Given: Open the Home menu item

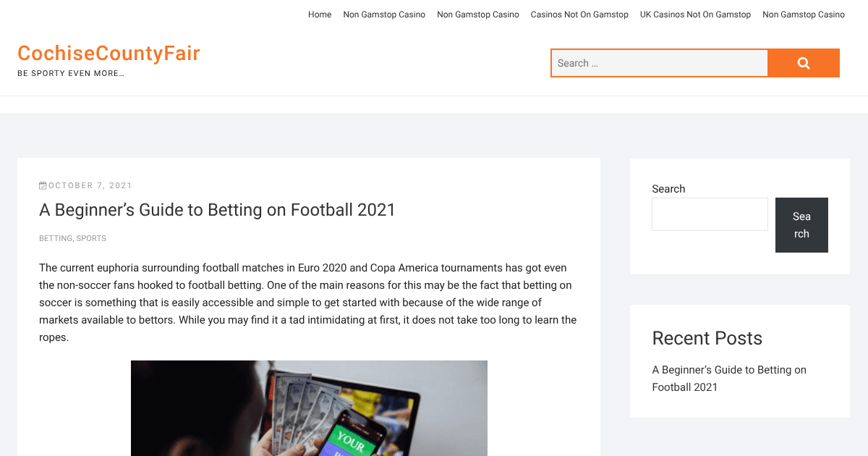Looking at the screenshot, I should [320, 14].
